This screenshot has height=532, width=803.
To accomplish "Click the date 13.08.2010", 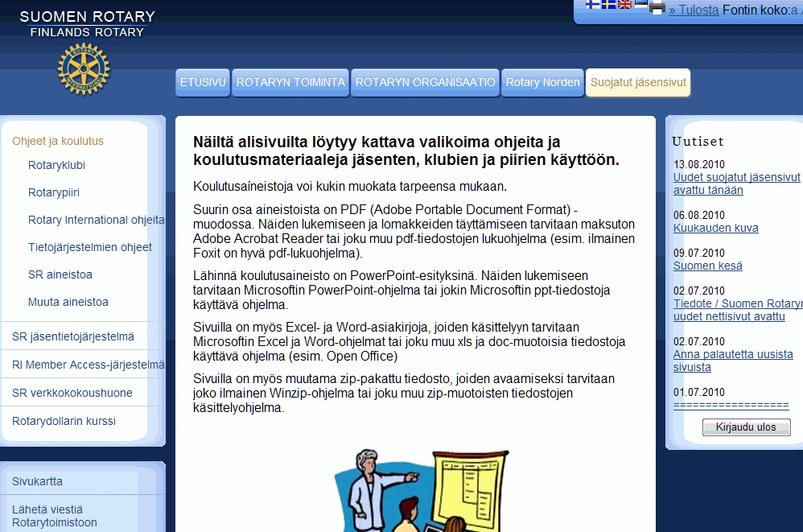I will click(699, 164).
